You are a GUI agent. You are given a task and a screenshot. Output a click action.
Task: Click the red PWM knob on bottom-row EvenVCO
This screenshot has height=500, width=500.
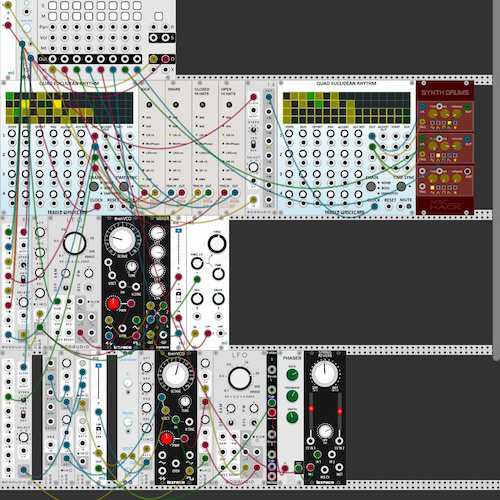click(166, 439)
